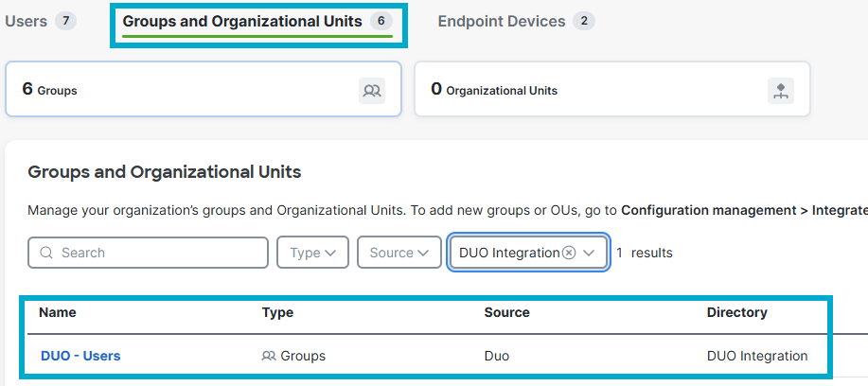
Task: Click the Source column header
Action: pos(506,312)
